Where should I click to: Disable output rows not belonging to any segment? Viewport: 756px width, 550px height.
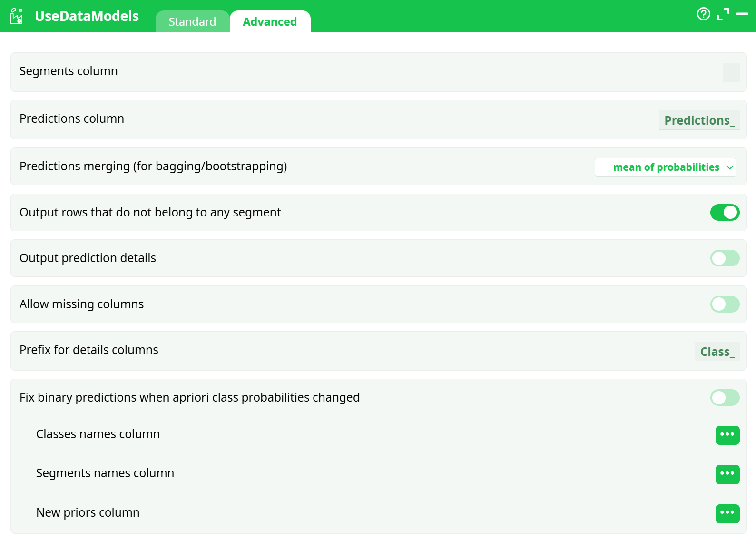click(x=725, y=212)
